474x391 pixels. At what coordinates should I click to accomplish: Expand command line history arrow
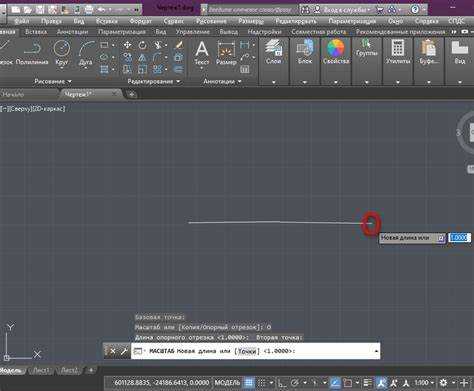click(376, 351)
